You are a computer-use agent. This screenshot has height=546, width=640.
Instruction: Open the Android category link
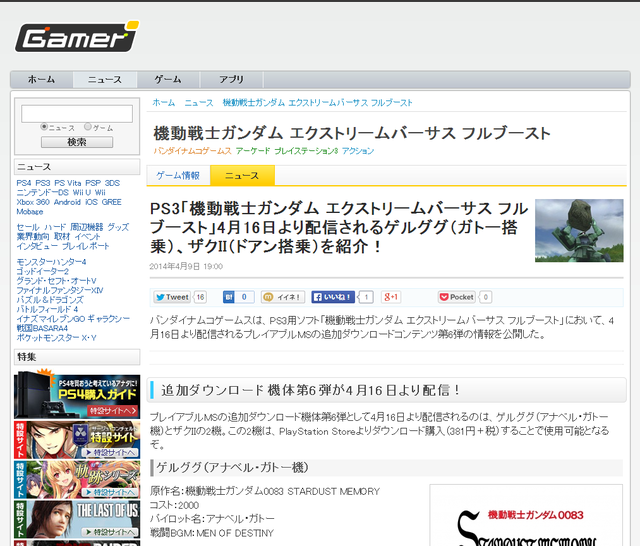67,202
